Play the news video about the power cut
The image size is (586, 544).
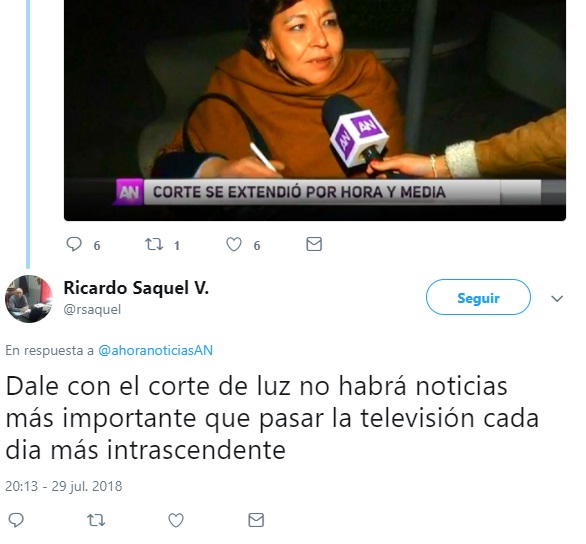point(315,110)
